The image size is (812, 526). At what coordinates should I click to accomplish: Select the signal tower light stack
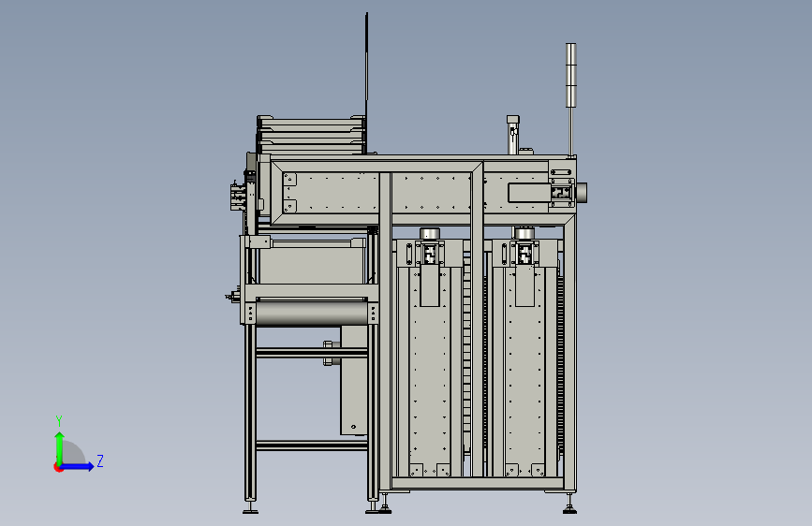(570, 75)
